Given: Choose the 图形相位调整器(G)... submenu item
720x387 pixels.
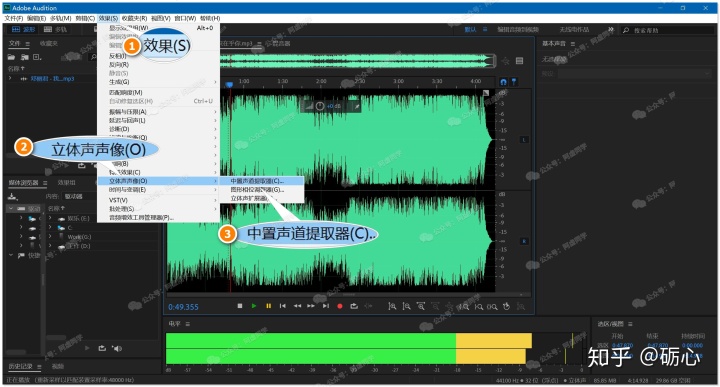Looking at the screenshot, I should point(261,190).
